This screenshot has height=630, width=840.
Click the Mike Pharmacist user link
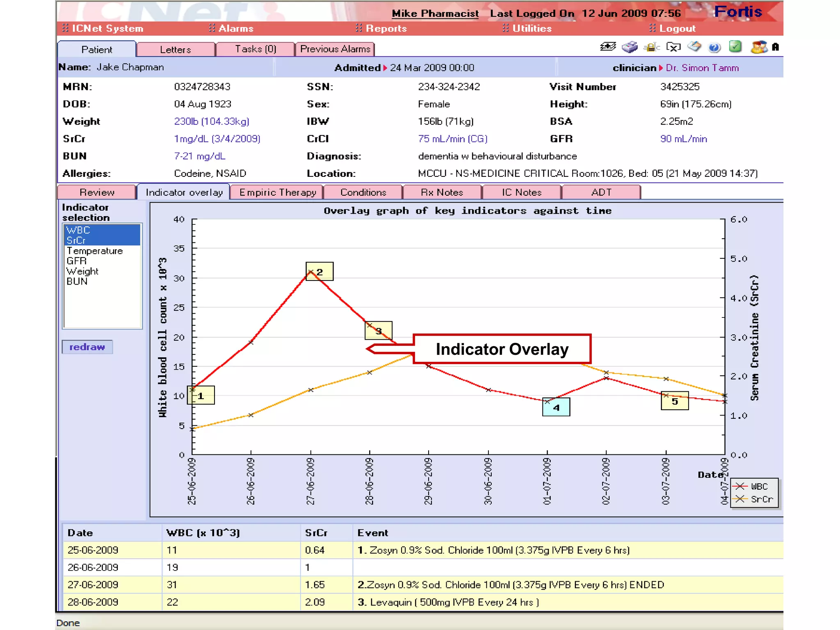(x=435, y=14)
